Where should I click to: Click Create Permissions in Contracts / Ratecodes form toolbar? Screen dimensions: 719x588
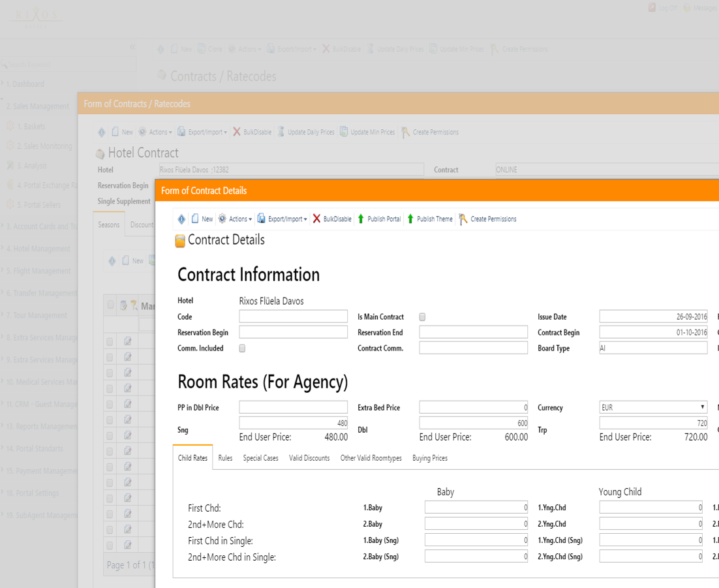pyautogui.click(x=430, y=132)
